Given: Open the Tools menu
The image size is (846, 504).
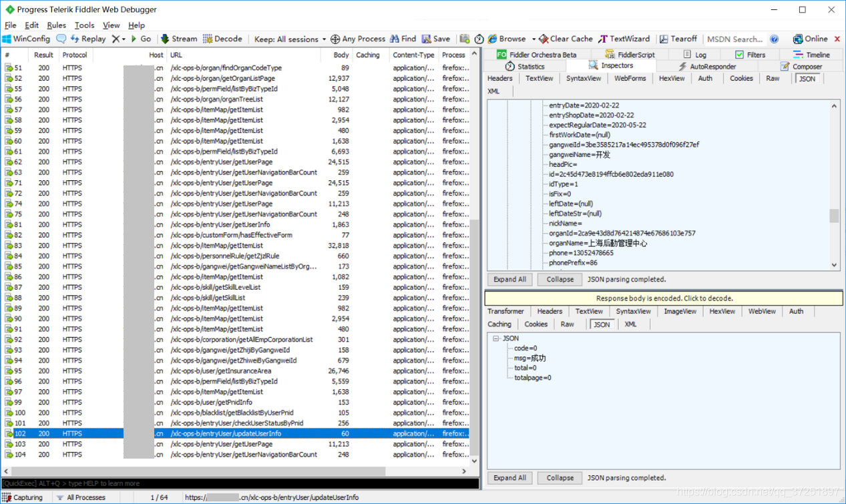Looking at the screenshot, I should click(x=84, y=25).
